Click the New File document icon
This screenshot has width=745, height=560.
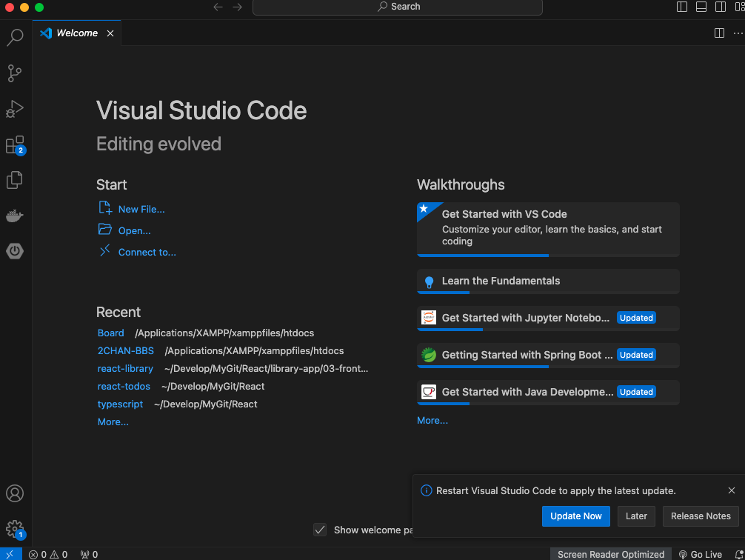[x=105, y=207]
